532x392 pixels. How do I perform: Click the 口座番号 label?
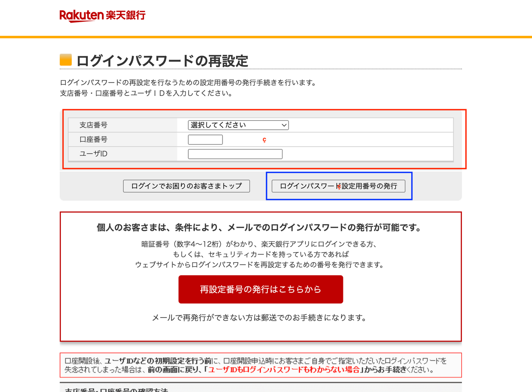coord(94,139)
